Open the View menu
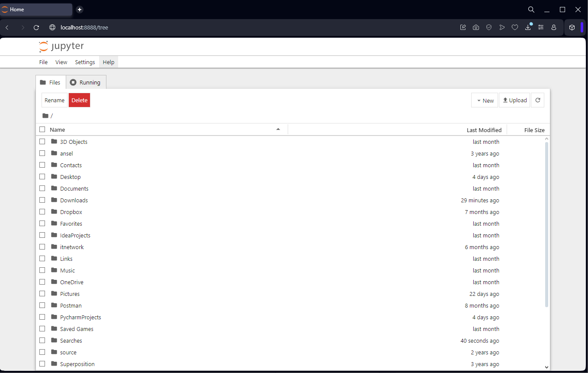This screenshot has height=373, width=588. click(61, 62)
